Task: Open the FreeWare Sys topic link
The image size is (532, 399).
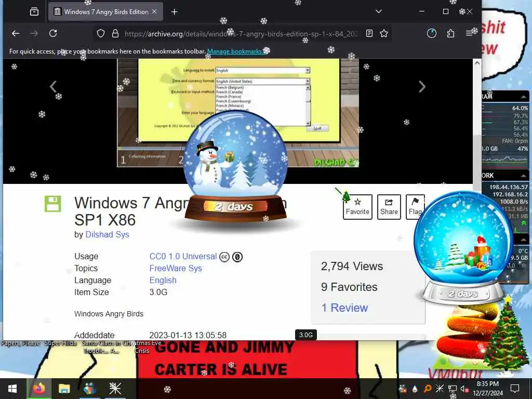Action: pyautogui.click(x=176, y=269)
